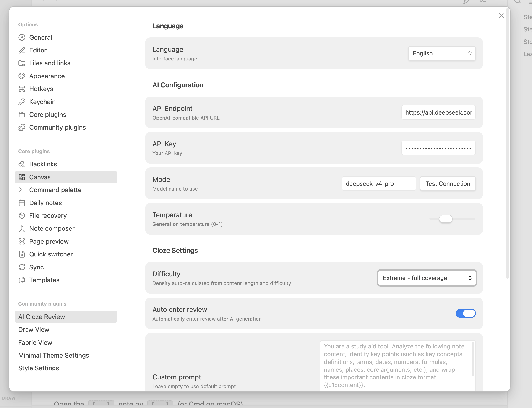Select Templates plugin settings
Image resolution: width=532 pixels, height=408 pixels.
tap(66, 280)
